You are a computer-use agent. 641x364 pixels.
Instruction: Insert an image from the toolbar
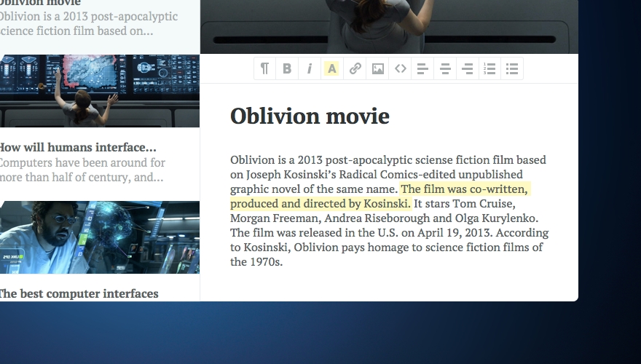coord(377,68)
